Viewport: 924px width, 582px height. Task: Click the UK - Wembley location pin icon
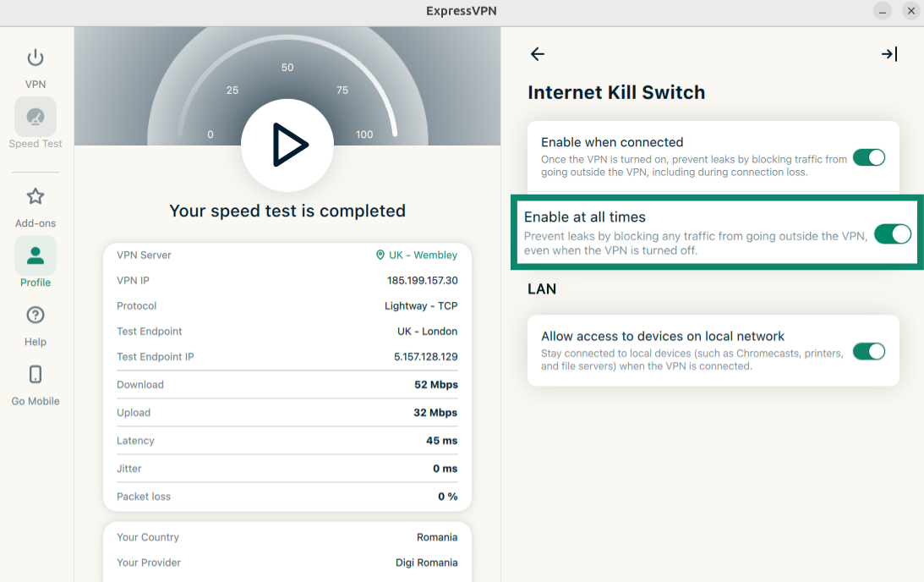(x=380, y=255)
